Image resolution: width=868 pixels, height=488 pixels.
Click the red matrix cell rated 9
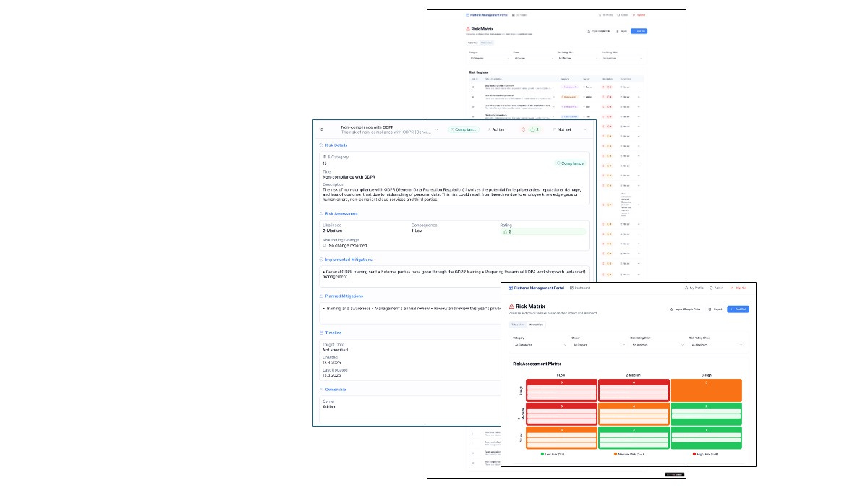pyautogui.click(x=561, y=390)
